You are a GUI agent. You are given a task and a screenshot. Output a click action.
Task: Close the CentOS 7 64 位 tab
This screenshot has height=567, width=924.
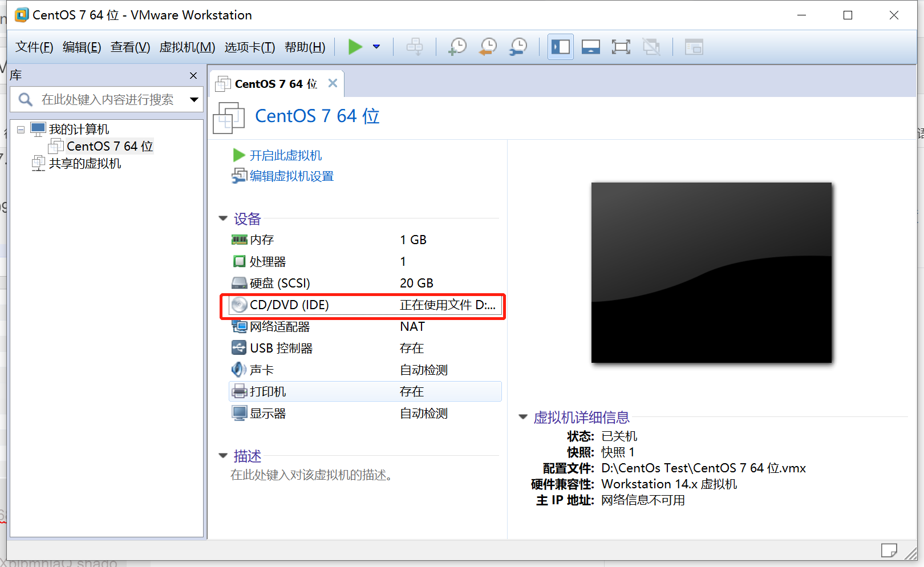click(333, 83)
